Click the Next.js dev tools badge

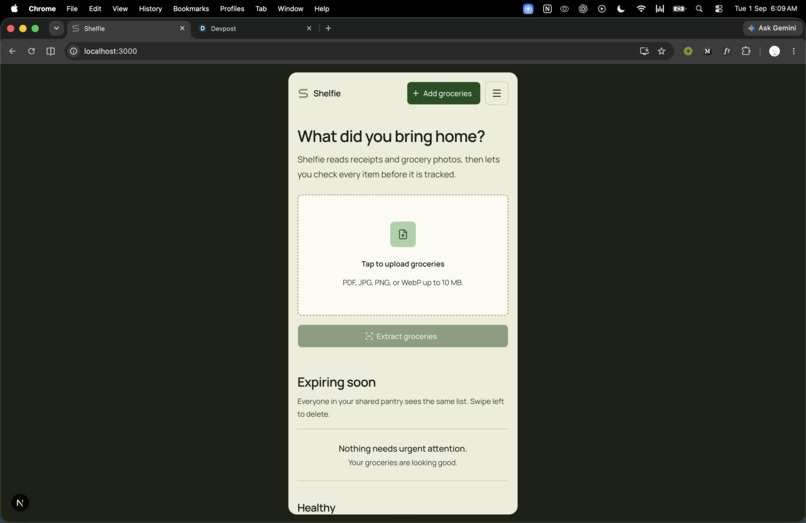pyautogui.click(x=20, y=502)
